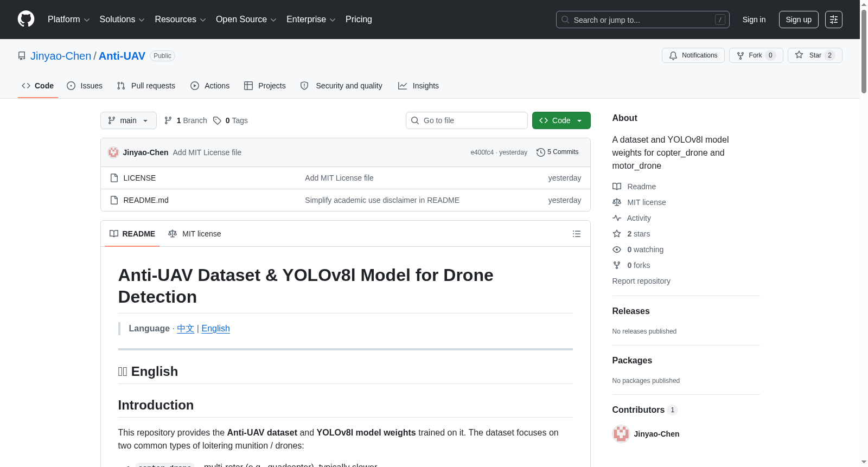Open the Enterprise menu

[311, 20]
